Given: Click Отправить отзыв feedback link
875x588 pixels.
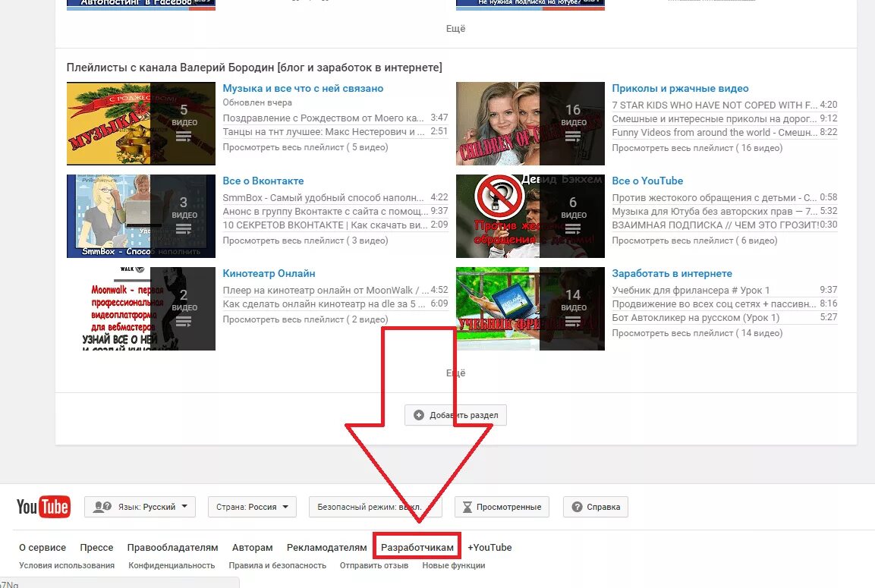Looking at the screenshot, I should click(x=374, y=565).
